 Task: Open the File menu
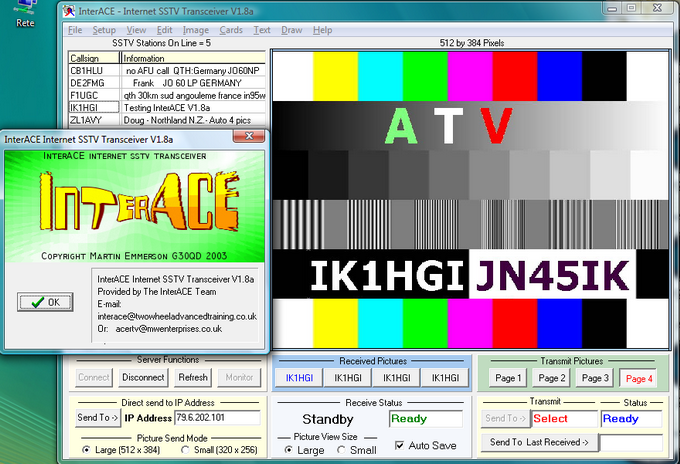point(75,30)
